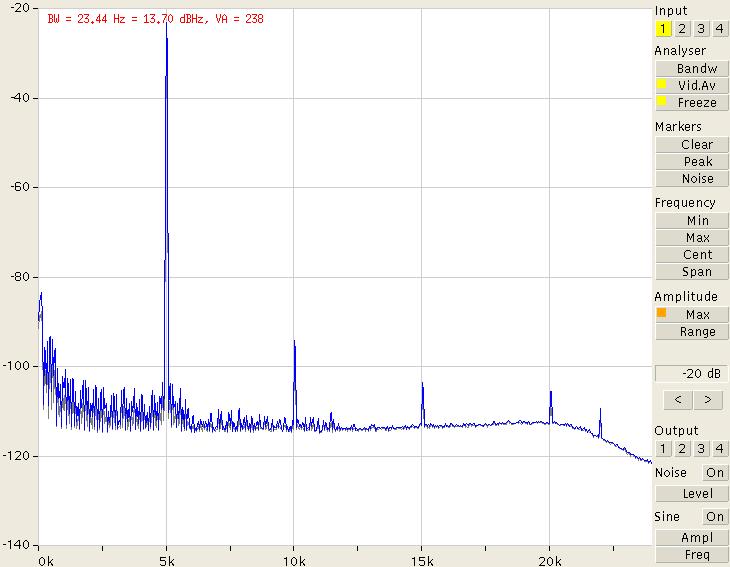The width and height of the screenshot is (730, 567).
Task: Click the -20 dB value field
Action: point(692,374)
